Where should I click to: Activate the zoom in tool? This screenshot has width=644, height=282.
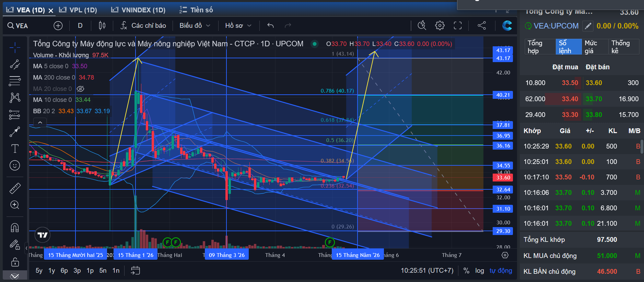coord(15,205)
